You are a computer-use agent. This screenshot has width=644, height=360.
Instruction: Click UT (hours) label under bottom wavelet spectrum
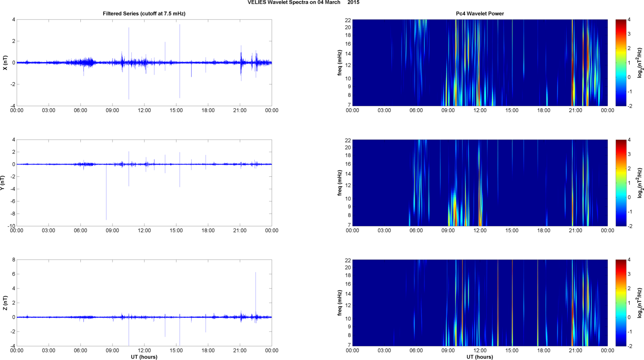click(x=480, y=357)
